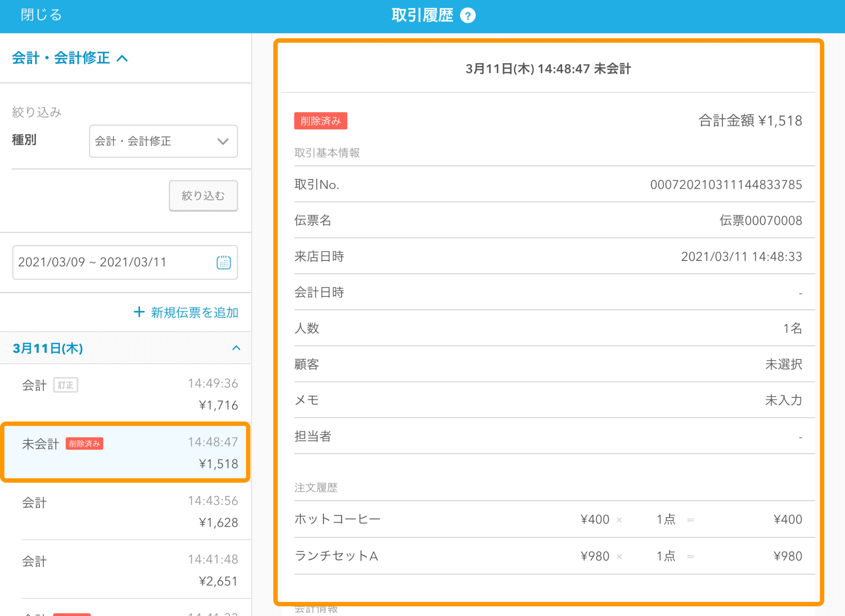Click the 訂正 badge on the first entry
Viewport: 845px width, 616px height.
pyautogui.click(x=66, y=385)
